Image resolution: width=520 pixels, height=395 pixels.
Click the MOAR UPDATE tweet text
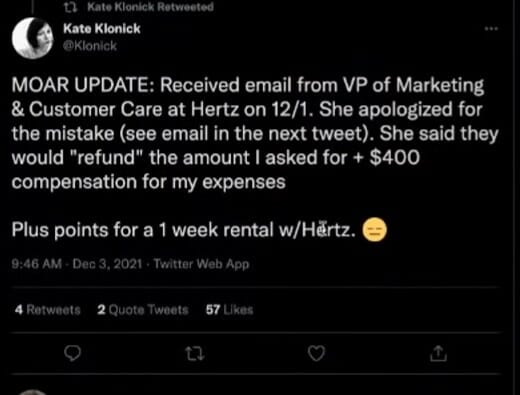pos(255,133)
